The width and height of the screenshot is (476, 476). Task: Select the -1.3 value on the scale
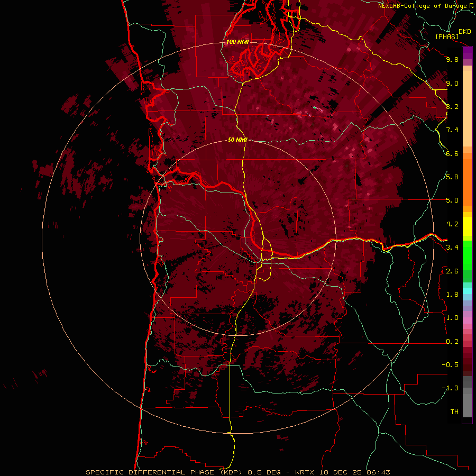tap(450, 388)
